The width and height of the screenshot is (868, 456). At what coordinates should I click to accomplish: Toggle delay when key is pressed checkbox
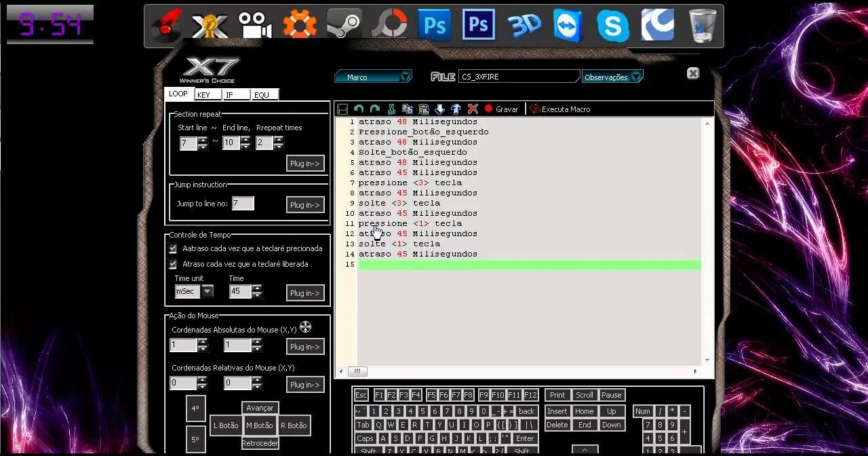tap(173, 249)
